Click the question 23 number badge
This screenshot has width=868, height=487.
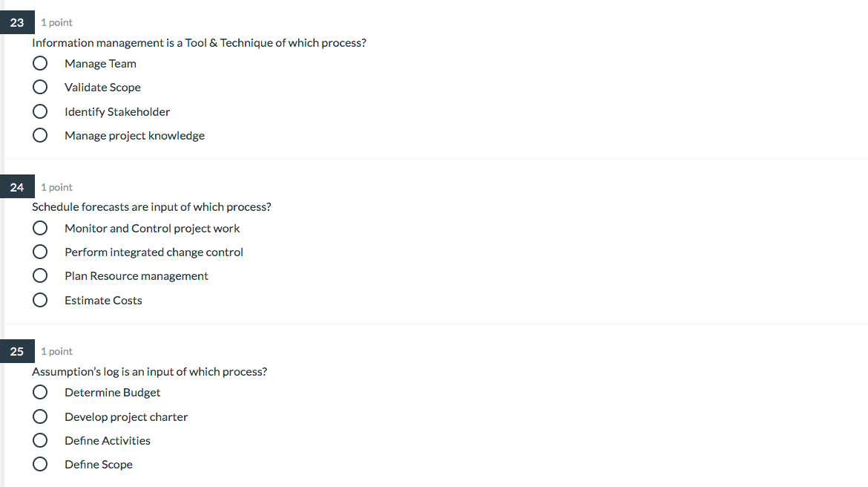pos(17,22)
